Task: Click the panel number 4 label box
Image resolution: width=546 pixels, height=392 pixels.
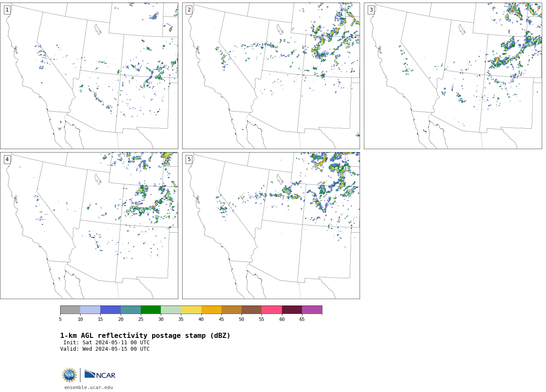Action: point(7,159)
